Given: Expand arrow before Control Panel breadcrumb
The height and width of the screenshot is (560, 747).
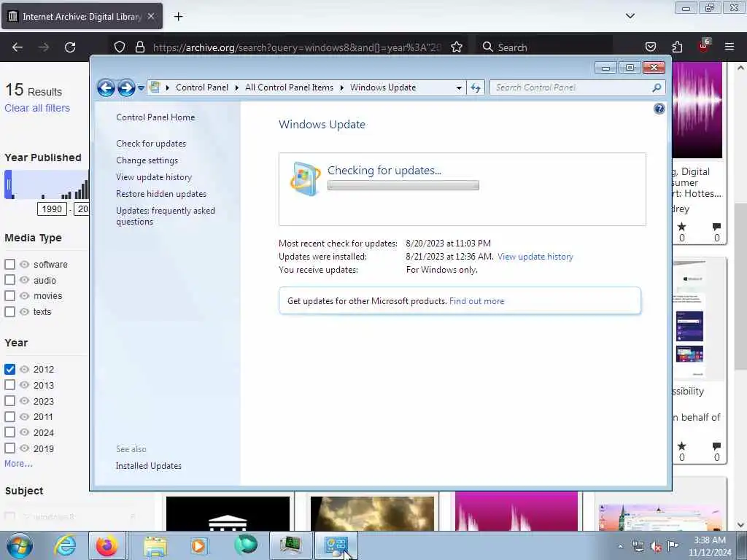Looking at the screenshot, I should (168, 87).
